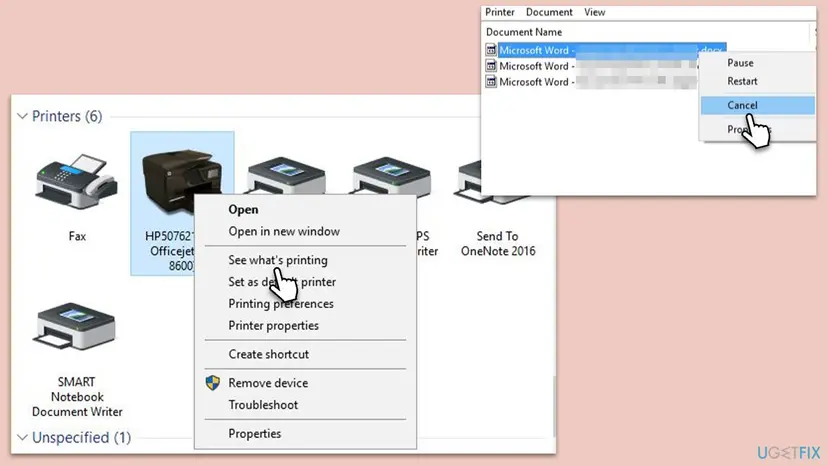
Task: Collapse the Printers (6) group
Action: tap(22, 116)
